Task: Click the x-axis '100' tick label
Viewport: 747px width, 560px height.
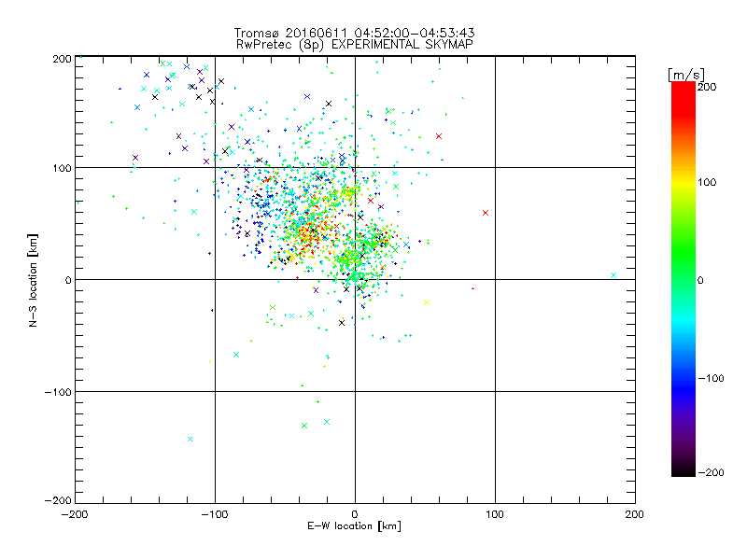Action: (495, 514)
